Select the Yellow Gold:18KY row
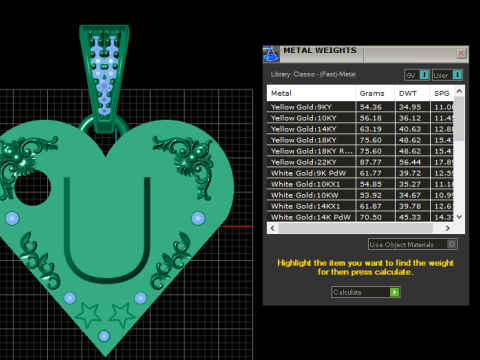The image size is (480, 360). [360, 140]
